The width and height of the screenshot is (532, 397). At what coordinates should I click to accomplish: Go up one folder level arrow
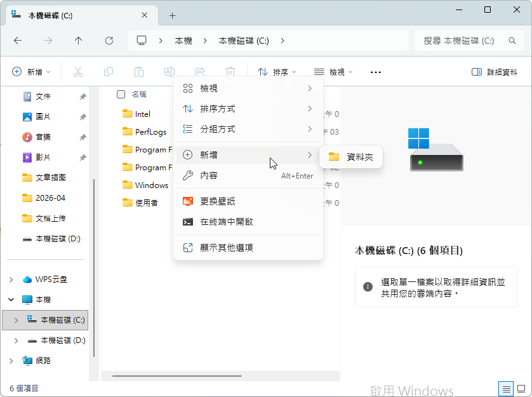(79, 41)
